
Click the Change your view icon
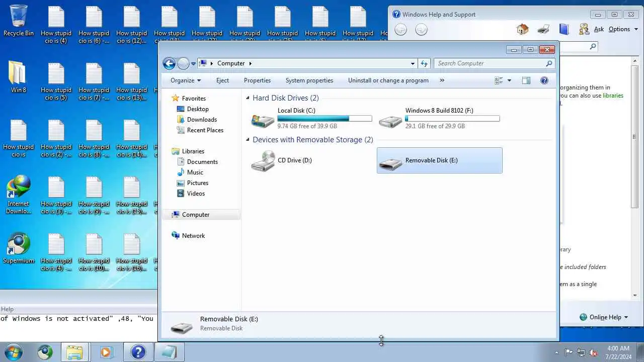coord(499,80)
